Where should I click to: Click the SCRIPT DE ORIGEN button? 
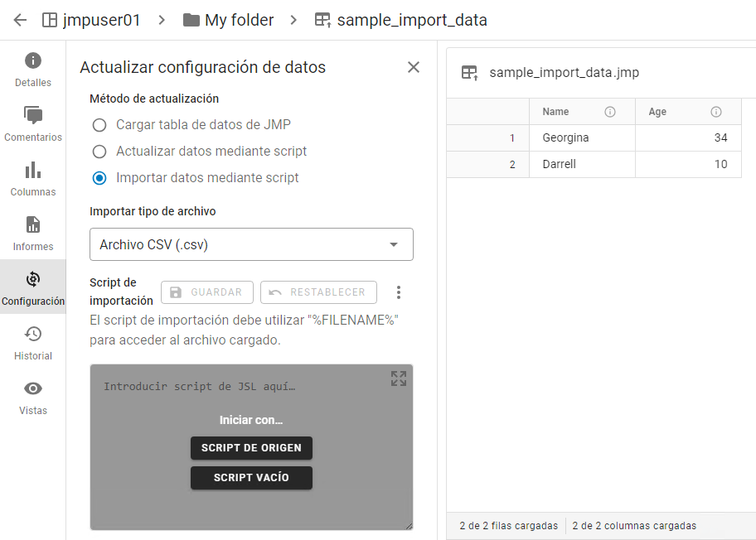point(251,448)
